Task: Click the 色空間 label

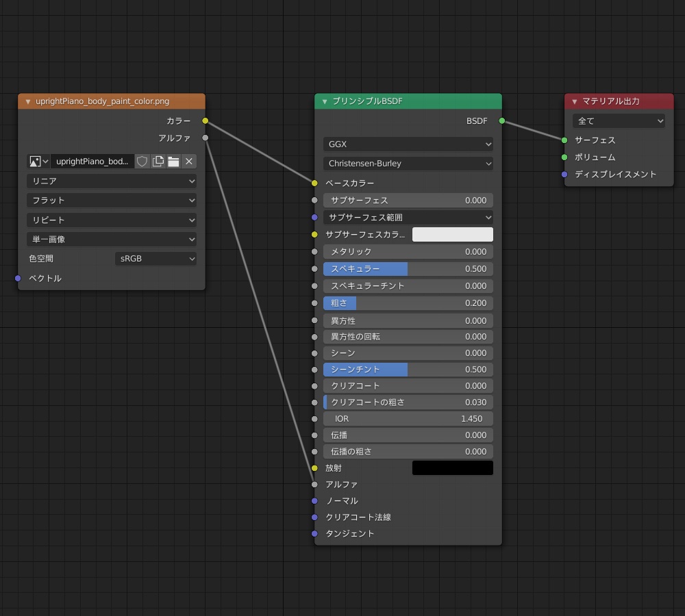Action: (x=41, y=259)
